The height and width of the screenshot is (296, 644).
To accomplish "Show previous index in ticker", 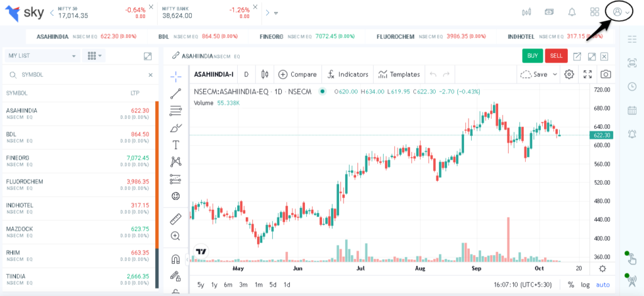I will [52, 13].
